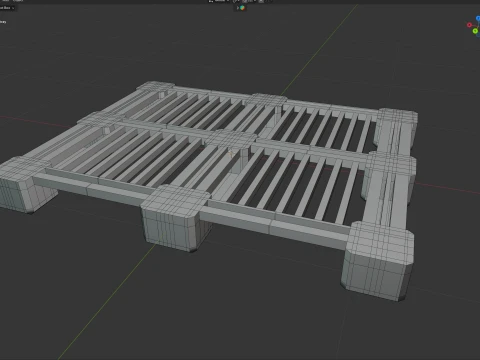Click the multicolored sphere icon below the header

point(242,8)
